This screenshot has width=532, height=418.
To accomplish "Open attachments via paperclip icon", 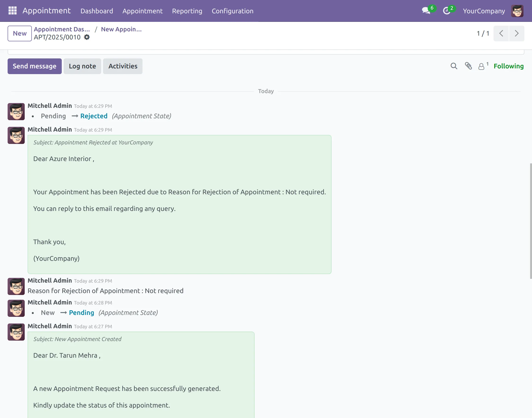I will click(x=468, y=66).
